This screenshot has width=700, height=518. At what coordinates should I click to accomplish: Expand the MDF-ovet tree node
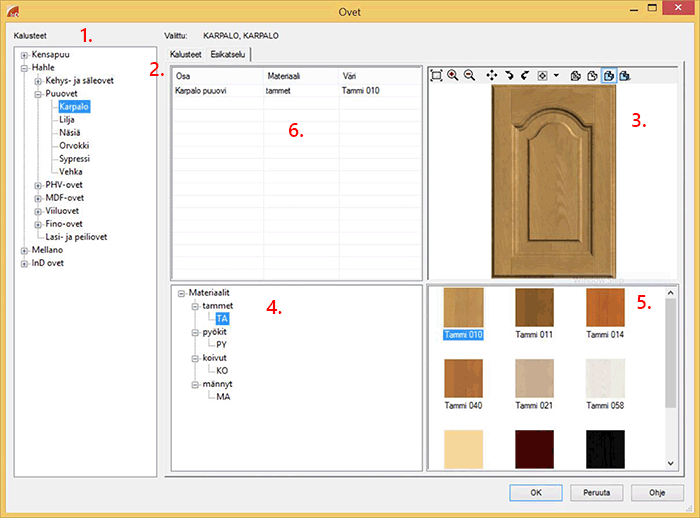pyautogui.click(x=38, y=198)
